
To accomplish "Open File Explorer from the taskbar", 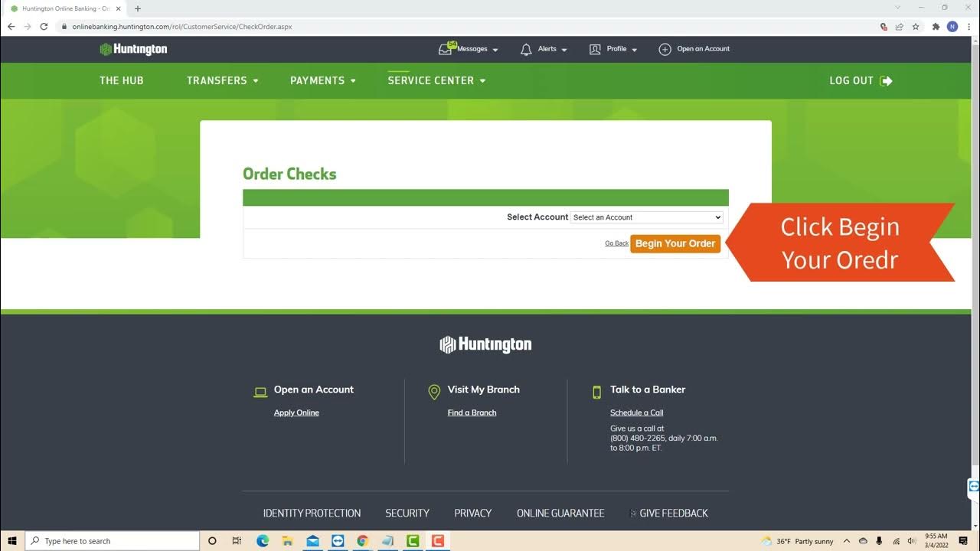I will coord(288,541).
